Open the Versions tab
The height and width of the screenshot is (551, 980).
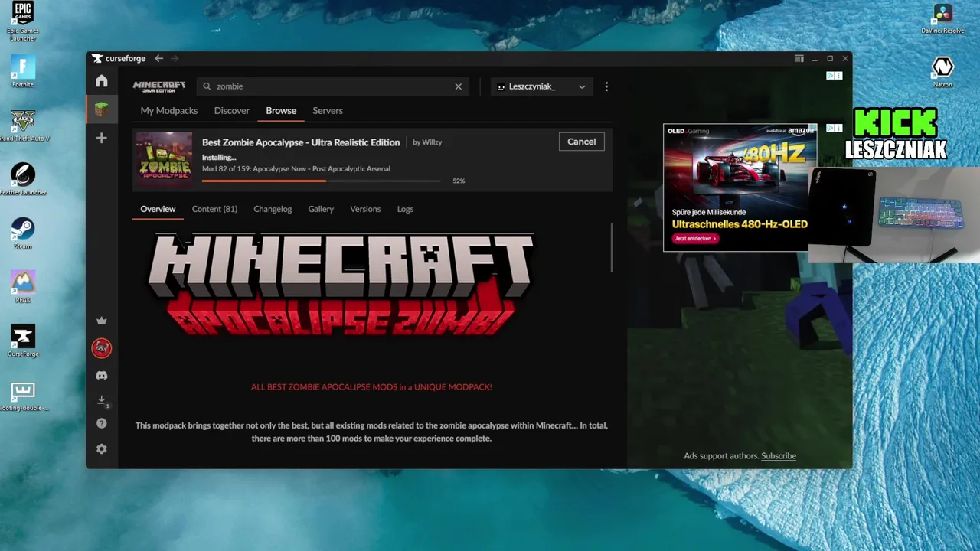365,209
